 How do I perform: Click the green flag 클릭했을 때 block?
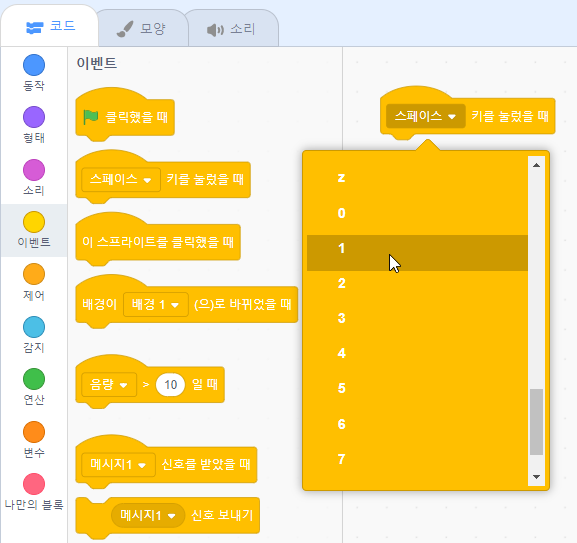125,117
